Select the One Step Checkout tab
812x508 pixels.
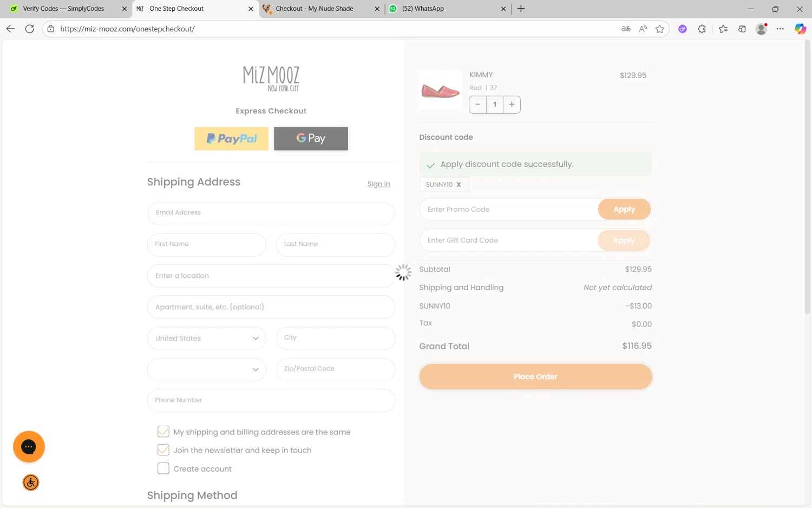176,9
